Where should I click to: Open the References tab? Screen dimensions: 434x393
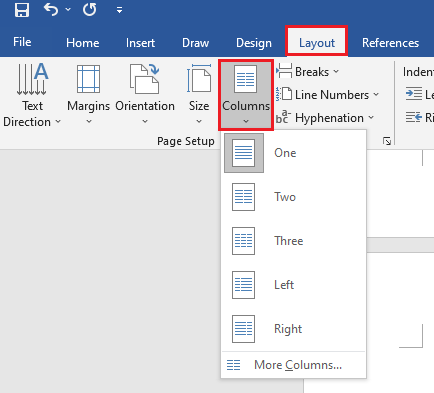(x=390, y=43)
